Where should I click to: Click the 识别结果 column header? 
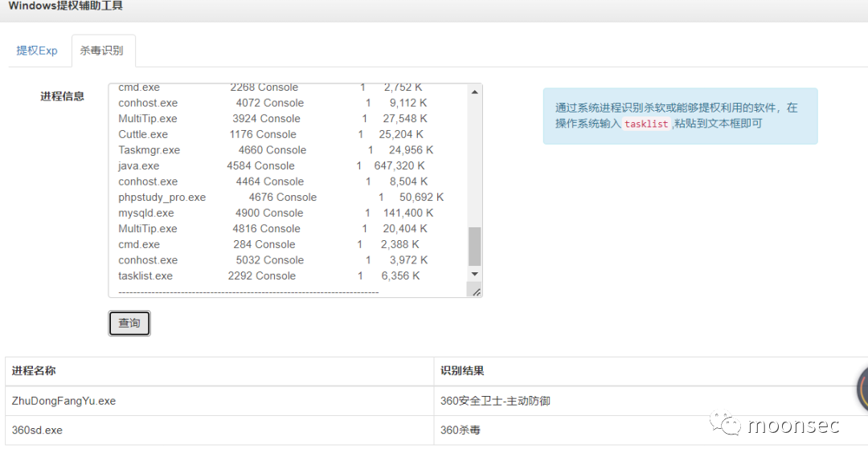tap(462, 371)
